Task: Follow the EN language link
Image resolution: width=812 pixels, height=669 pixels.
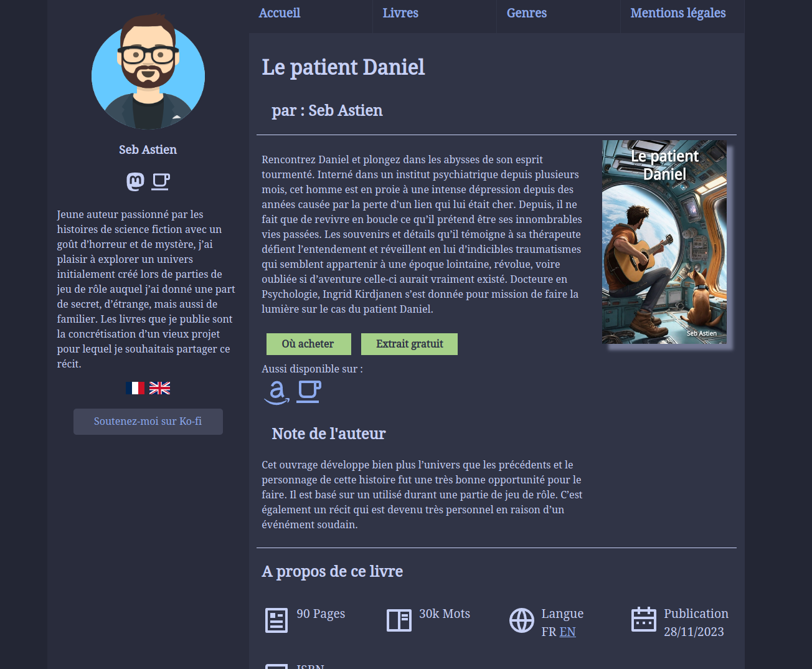Action: (x=567, y=632)
